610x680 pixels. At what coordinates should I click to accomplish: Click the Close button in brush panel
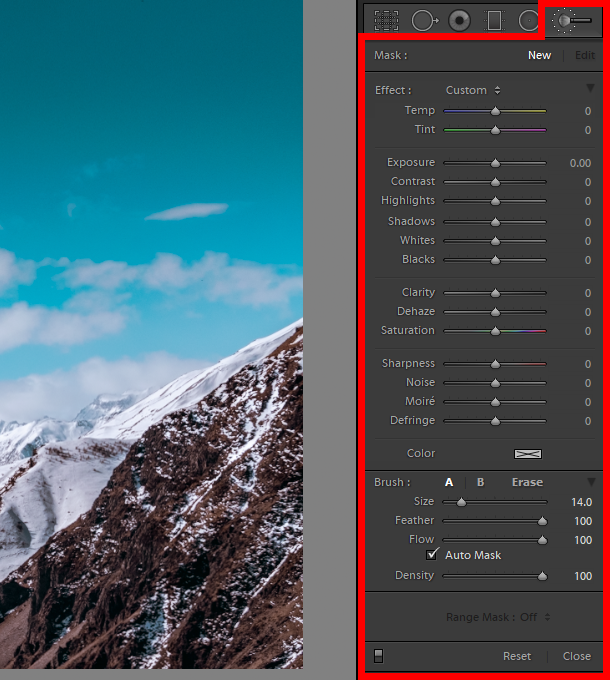point(577,656)
